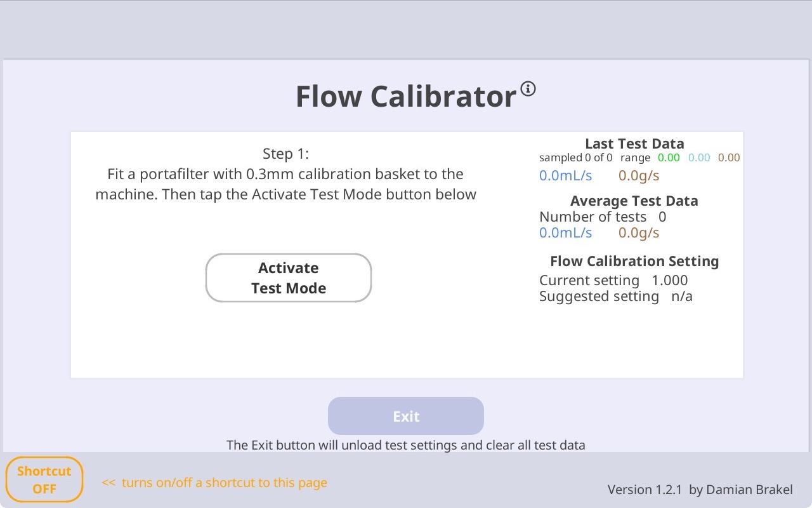Click the brown range value 0.00

click(729, 157)
